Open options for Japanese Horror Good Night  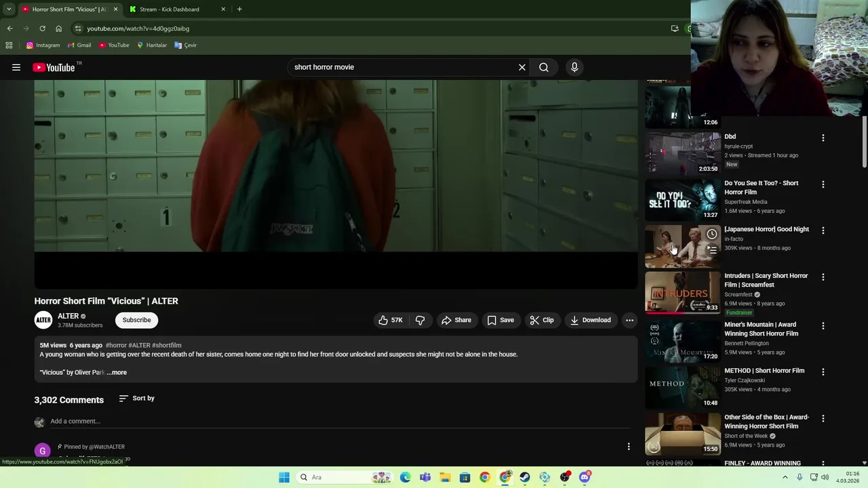[x=823, y=230]
